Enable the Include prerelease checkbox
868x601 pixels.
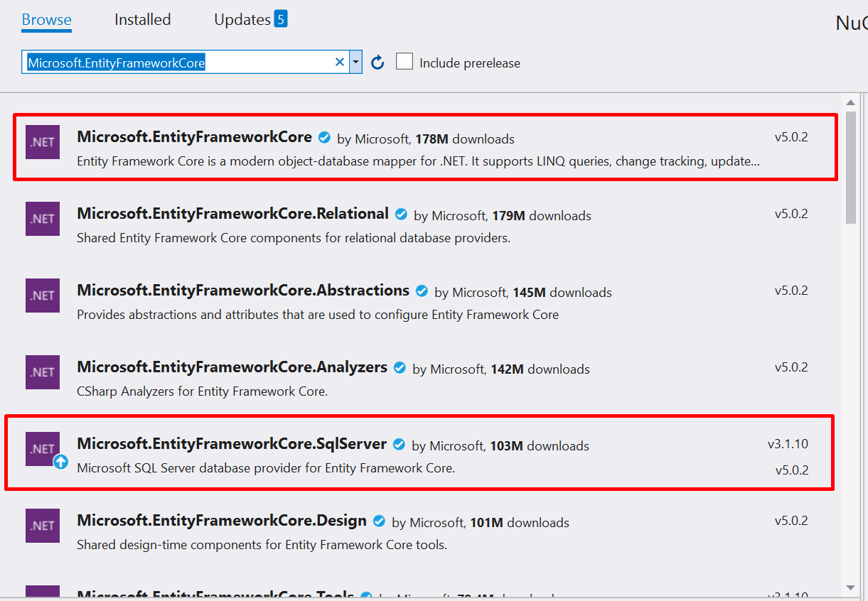[x=404, y=61]
